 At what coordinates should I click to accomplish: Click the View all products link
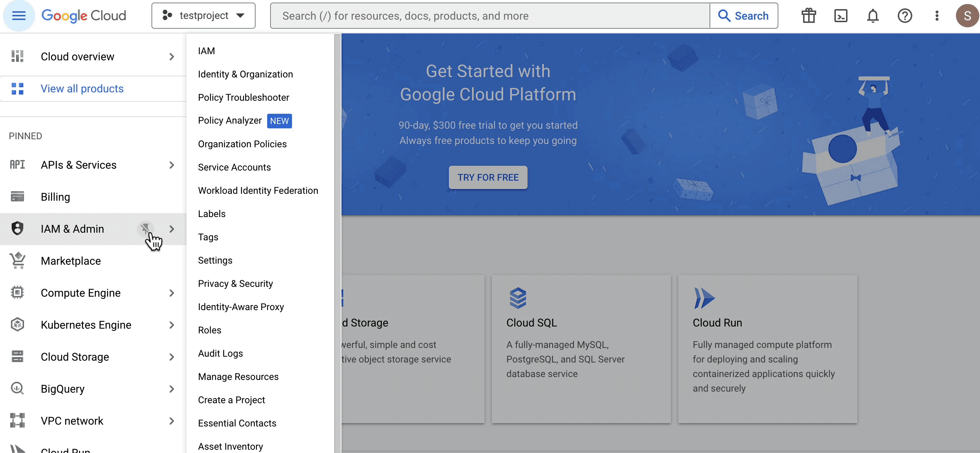coord(81,88)
